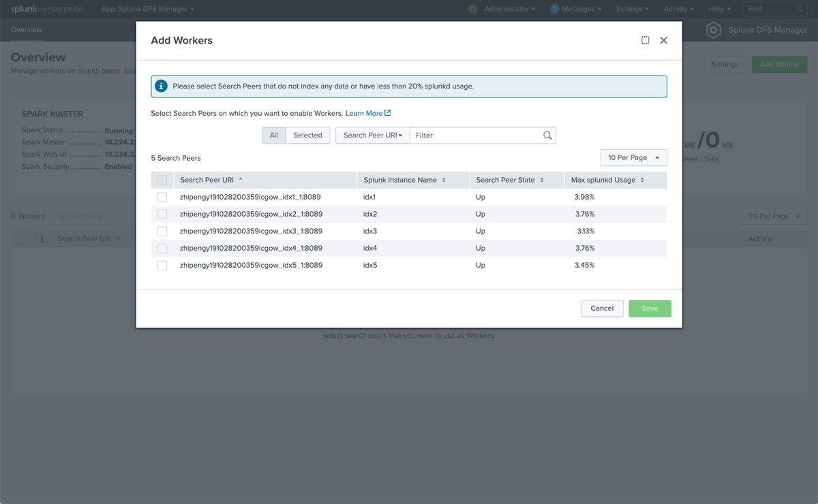This screenshot has width=818, height=504.
Task: Click the Save button
Action: [x=650, y=309]
